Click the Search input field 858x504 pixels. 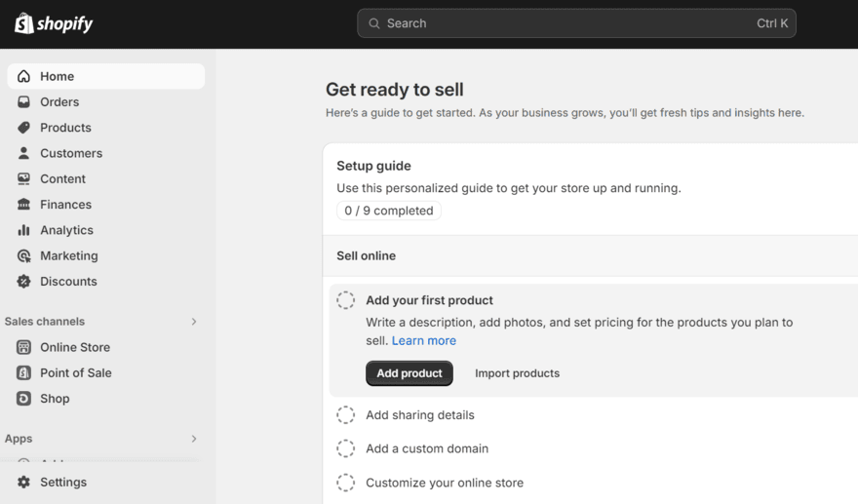coord(577,23)
